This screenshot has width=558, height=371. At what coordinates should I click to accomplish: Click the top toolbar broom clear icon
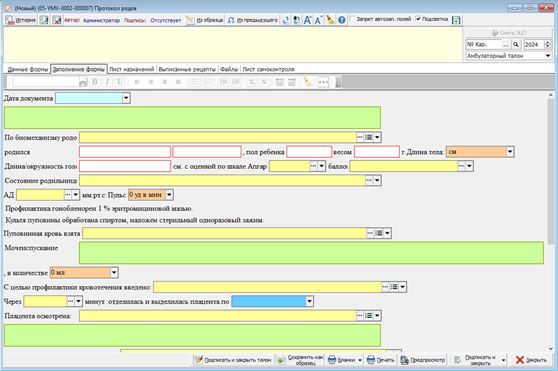[330, 20]
